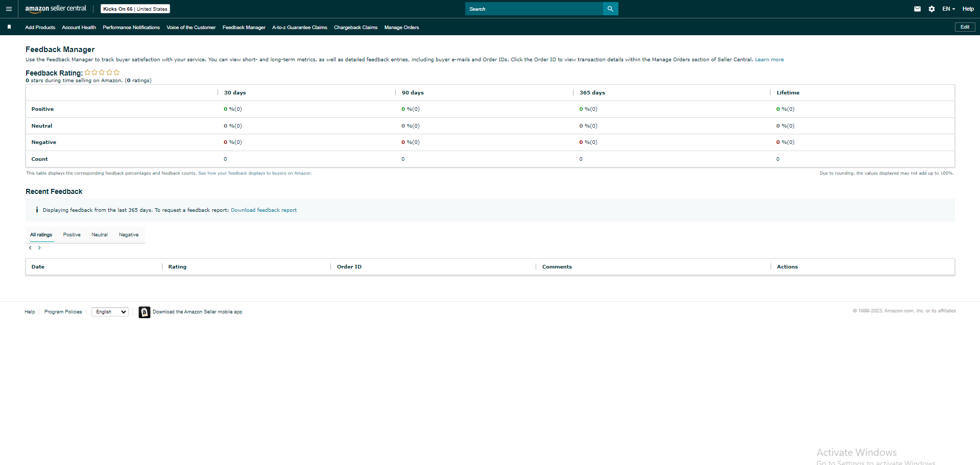Open Feedback Manager menu item
Screen dimensions: 980x465
pyautogui.click(x=244, y=28)
